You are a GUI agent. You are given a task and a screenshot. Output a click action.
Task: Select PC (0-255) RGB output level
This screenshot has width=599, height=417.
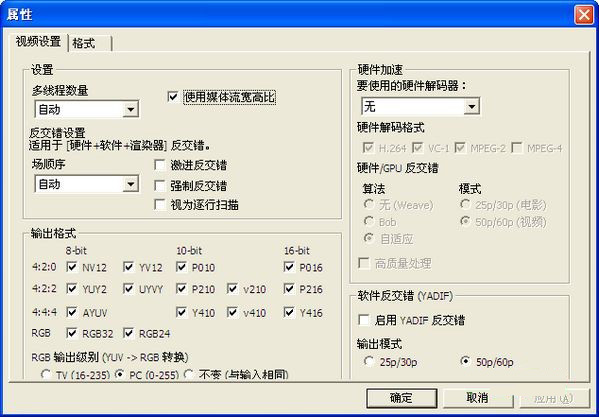click(x=120, y=374)
